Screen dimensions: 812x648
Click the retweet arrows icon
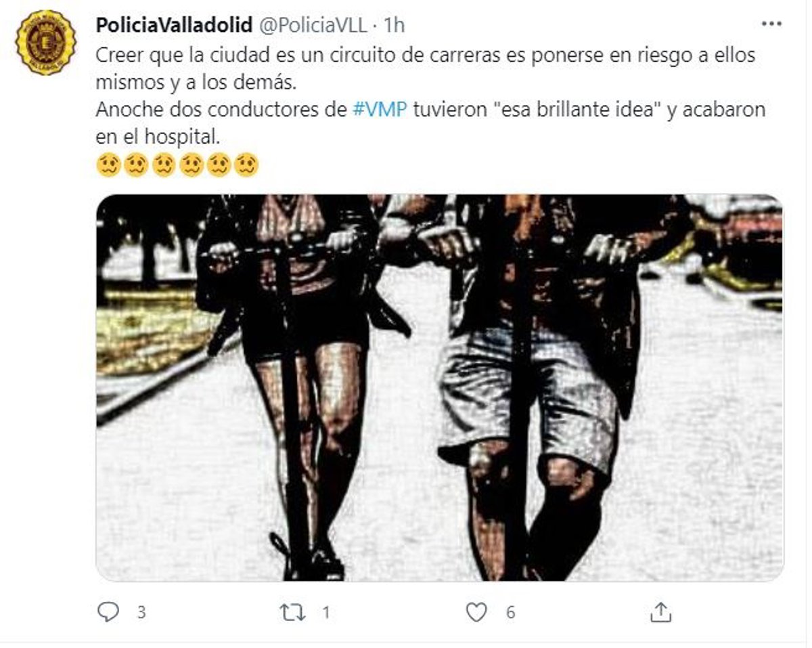(293, 613)
